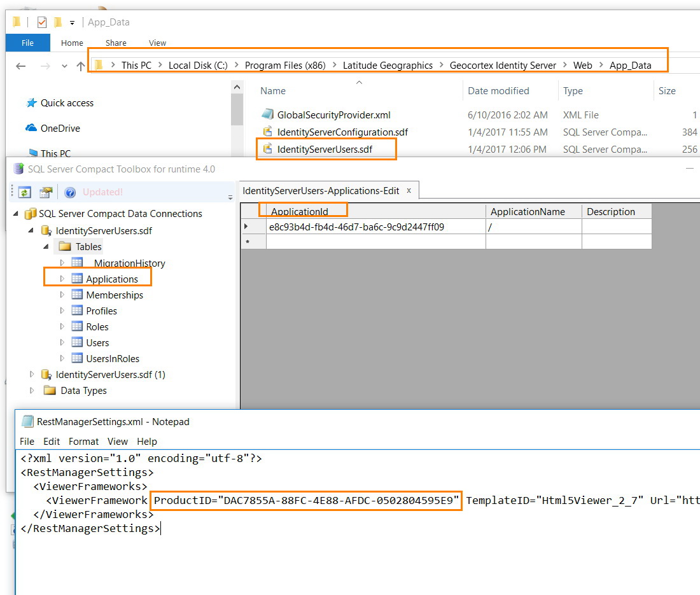The image size is (700, 595).
Task: Expand the Data Types folder node
Action: point(32,390)
